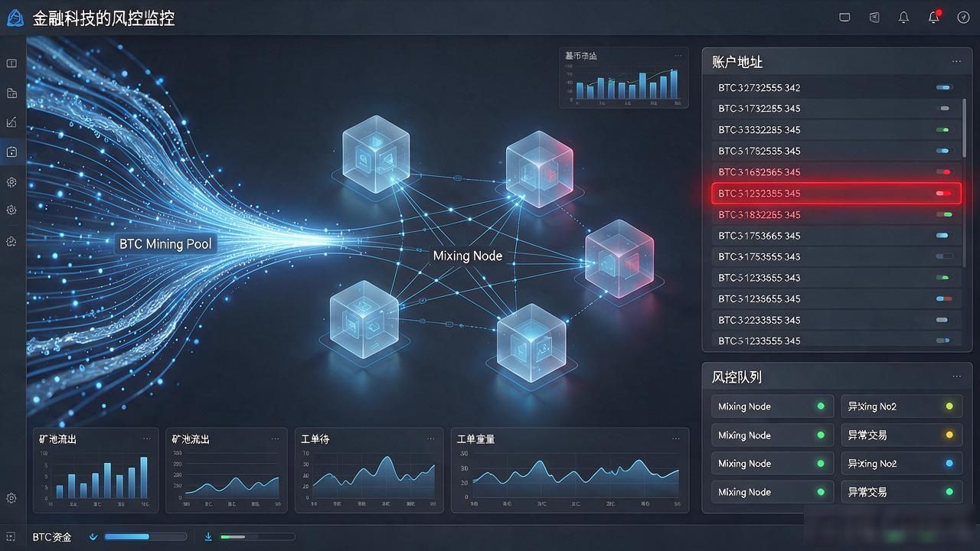Click the BTC Mining Pool label
This screenshot has width=980, height=551.
(x=165, y=244)
